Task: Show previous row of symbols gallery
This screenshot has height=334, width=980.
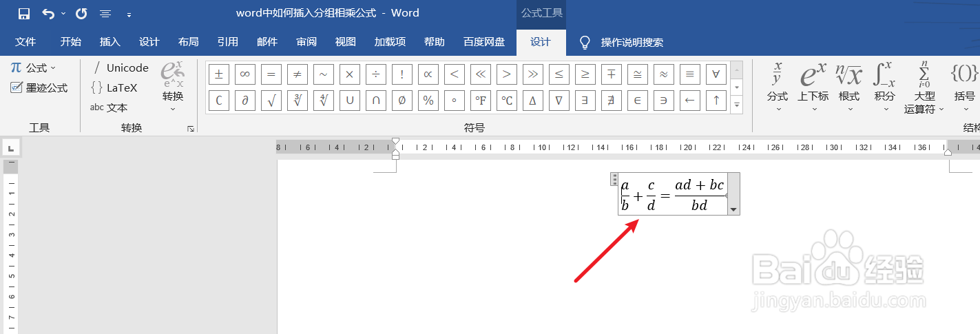Action: (x=736, y=70)
